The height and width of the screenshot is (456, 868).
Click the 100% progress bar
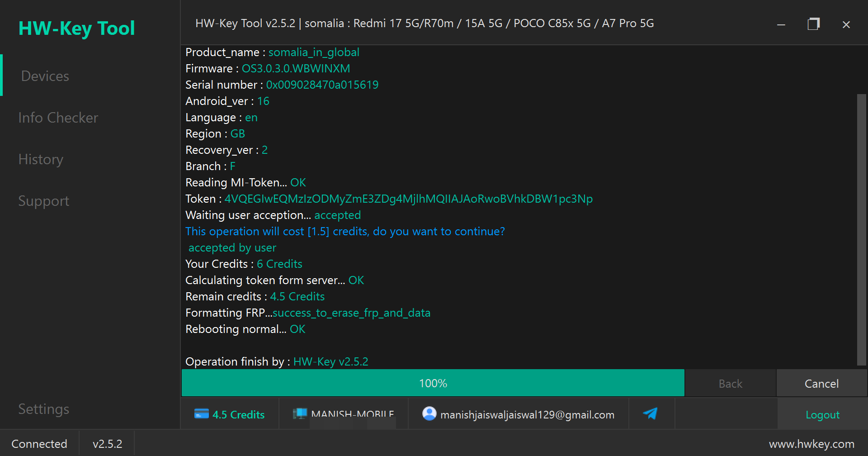[x=433, y=383]
